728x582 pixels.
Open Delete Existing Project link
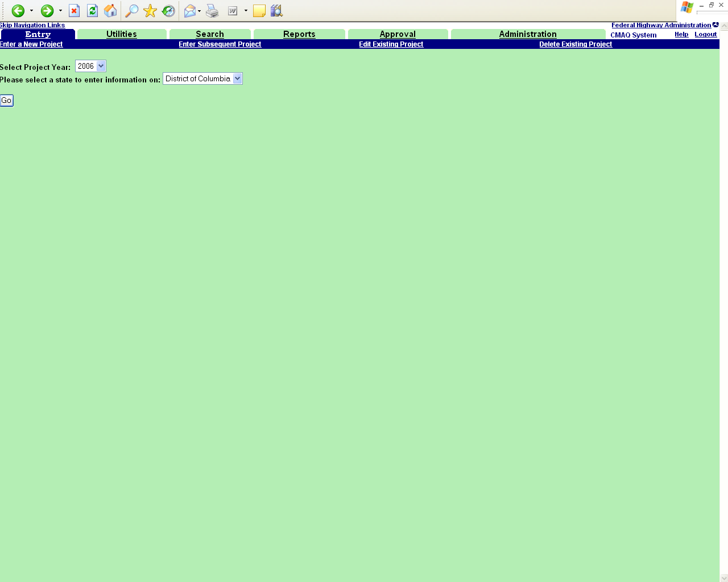576,44
